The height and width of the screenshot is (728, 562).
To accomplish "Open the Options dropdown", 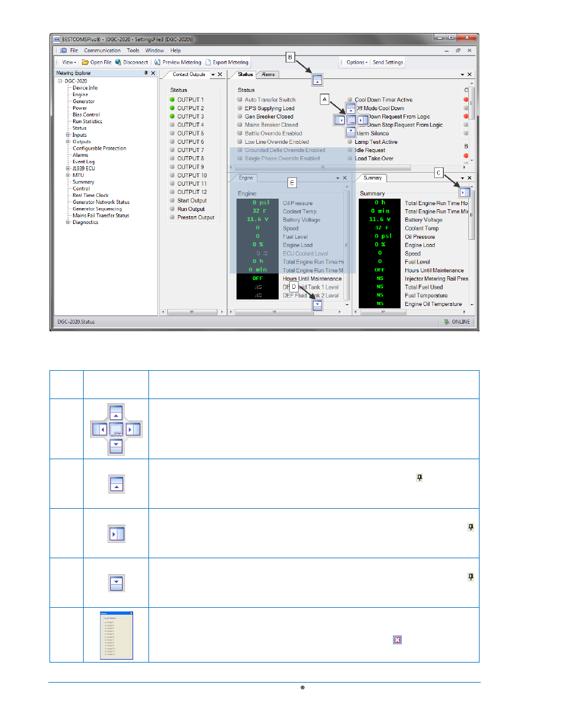I will [x=356, y=62].
